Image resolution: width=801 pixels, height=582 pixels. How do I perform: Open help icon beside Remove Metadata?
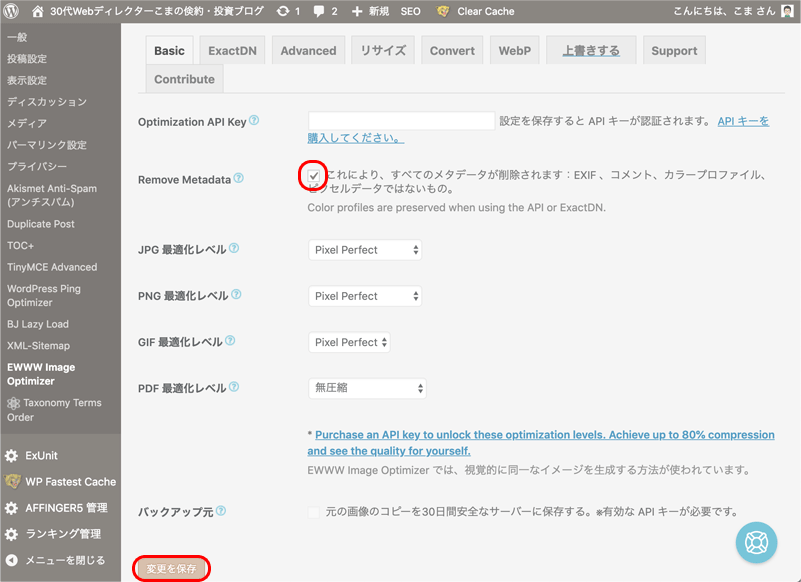[239, 178]
